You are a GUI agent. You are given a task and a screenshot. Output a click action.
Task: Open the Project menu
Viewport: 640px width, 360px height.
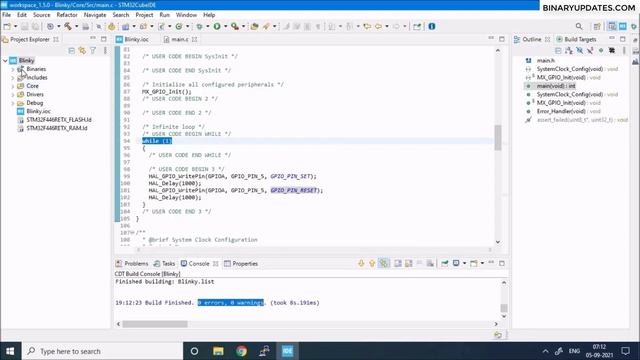tap(144, 15)
